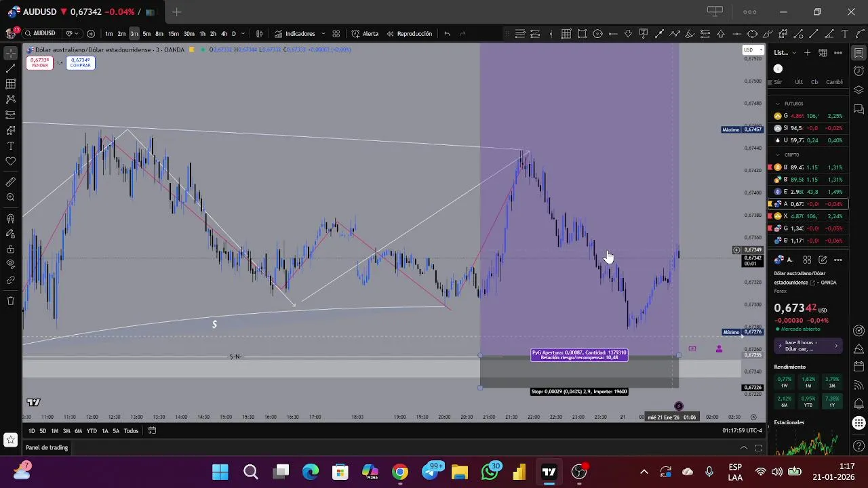This screenshot has width=868, height=488.
Task: Toggle lock all drawings
Action: pos(10,249)
